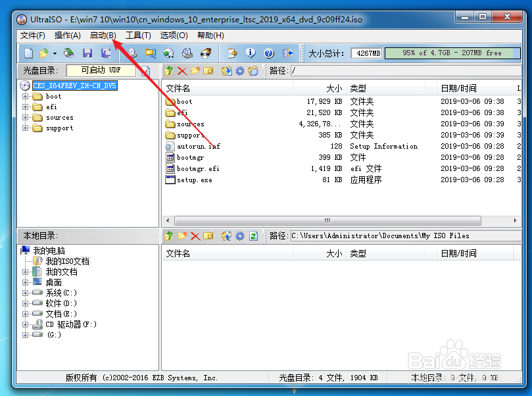Click green refresh icon in local pane
The height and width of the screenshot is (396, 532).
point(253,236)
